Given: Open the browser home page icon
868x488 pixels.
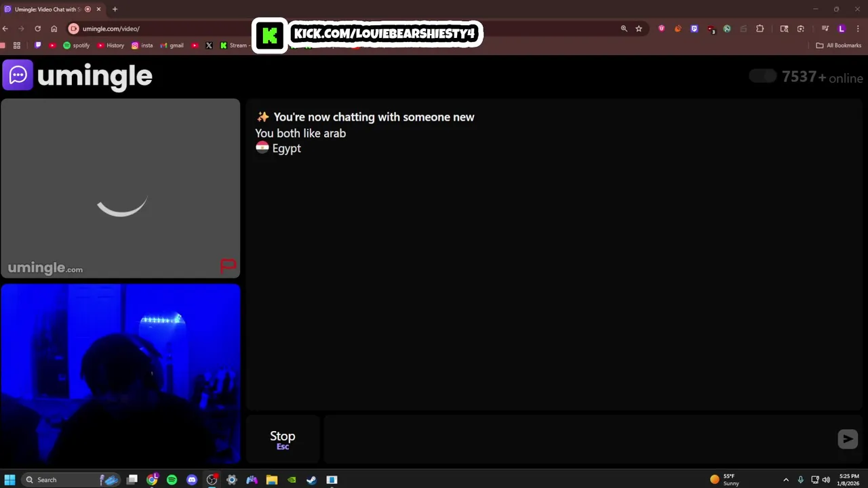Looking at the screenshot, I should pos(54,28).
